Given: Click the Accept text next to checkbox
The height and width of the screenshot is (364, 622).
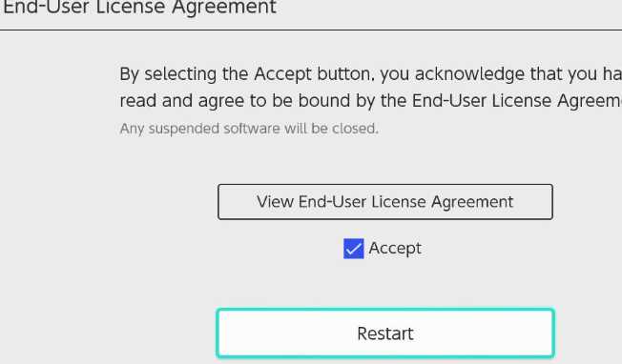Looking at the screenshot, I should [x=395, y=249].
